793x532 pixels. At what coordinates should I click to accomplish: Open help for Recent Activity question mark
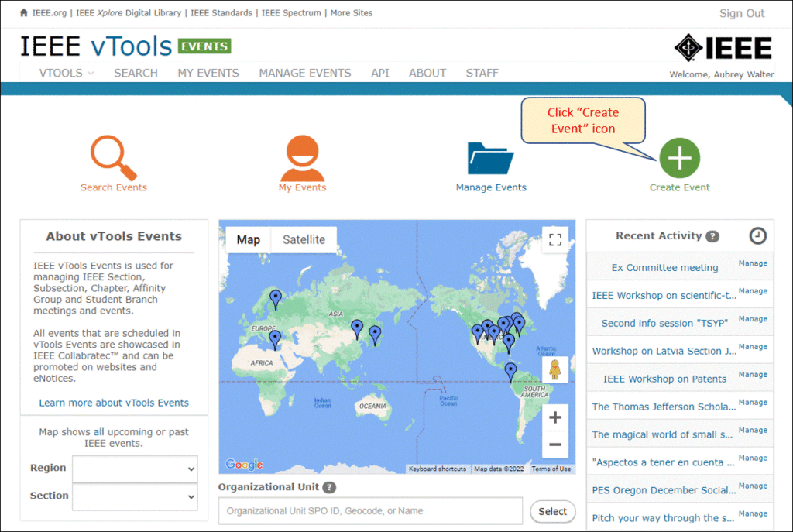(714, 236)
